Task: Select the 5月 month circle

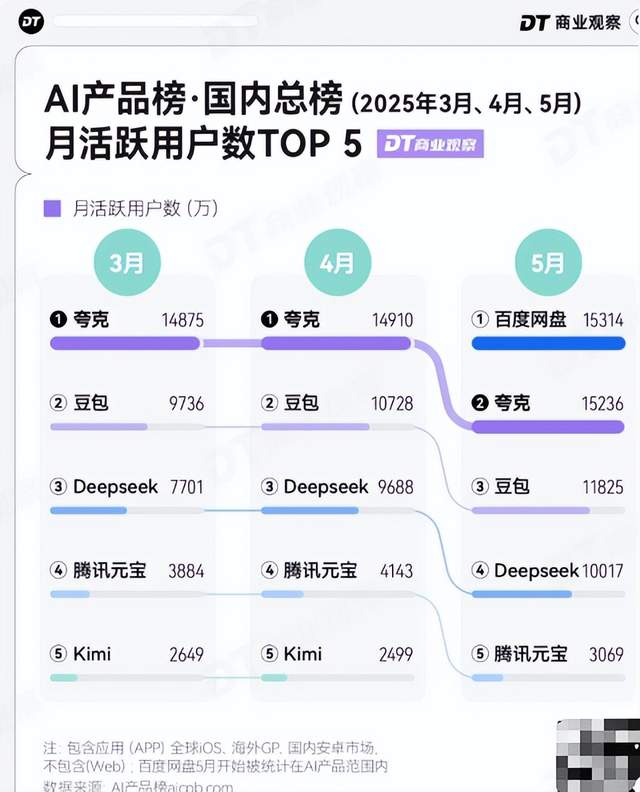Action: [x=547, y=263]
